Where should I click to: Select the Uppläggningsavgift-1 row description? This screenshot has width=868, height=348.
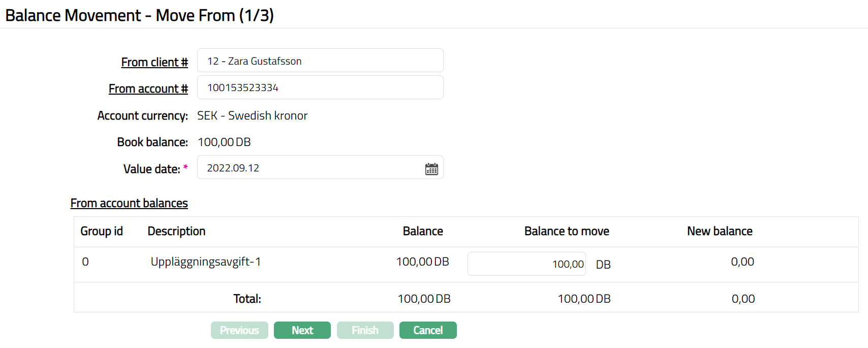pos(206,262)
